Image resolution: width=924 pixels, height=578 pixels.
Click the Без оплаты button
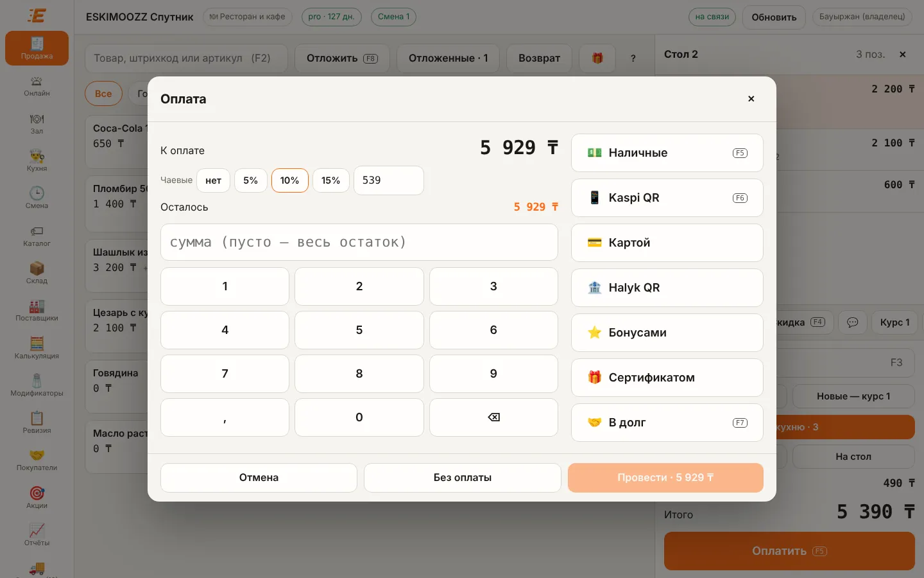(463, 478)
